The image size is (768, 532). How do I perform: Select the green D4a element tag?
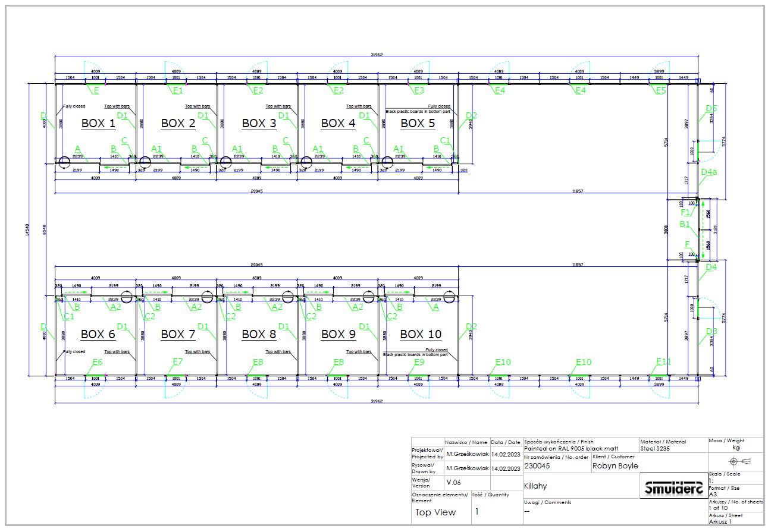click(709, 172)
